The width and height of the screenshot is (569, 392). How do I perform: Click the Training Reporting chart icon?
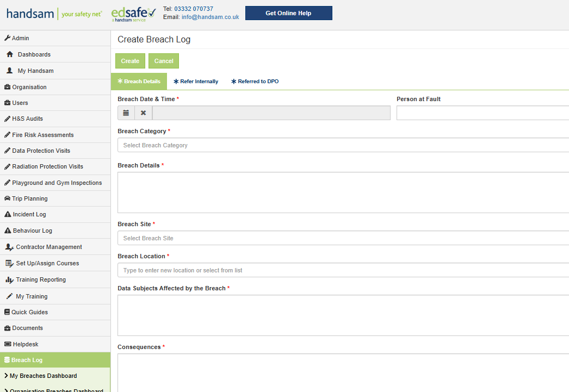(x=9, y=279)
